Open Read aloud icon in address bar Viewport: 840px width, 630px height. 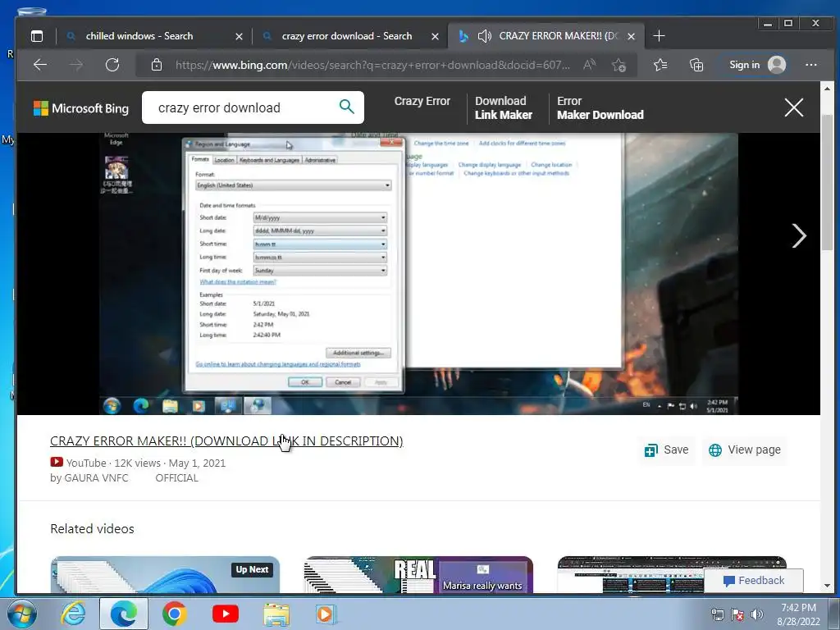click(x=589, y=66)
